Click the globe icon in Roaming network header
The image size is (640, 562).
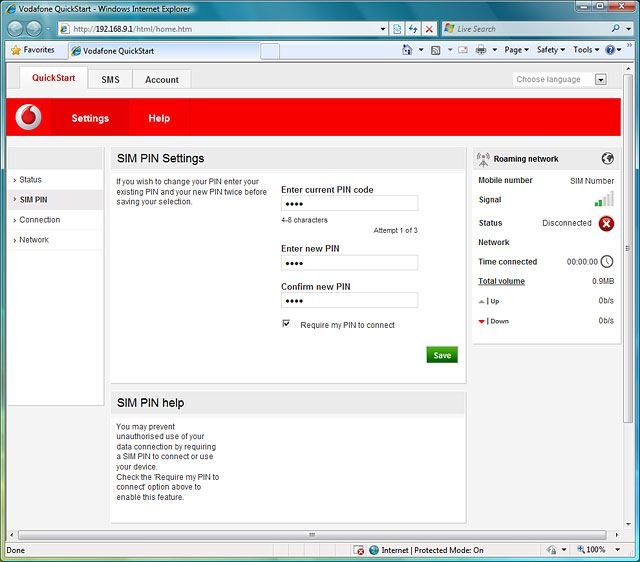[x=607, y=158]
